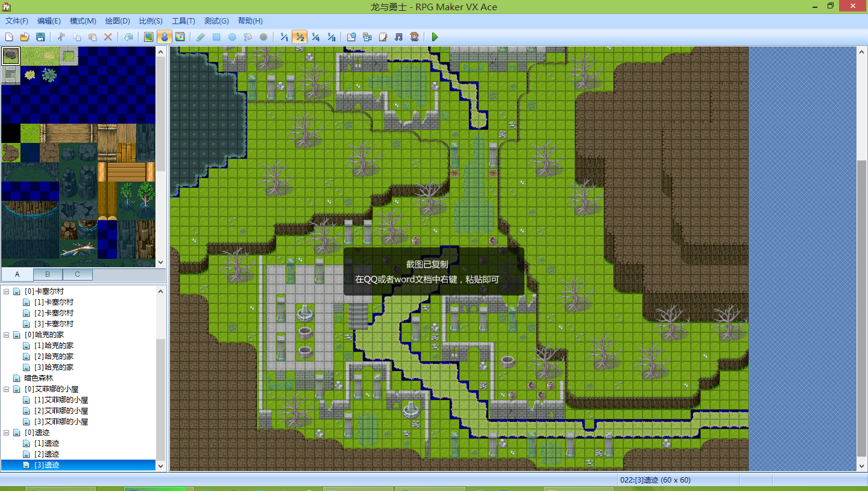Open the Resource Manager icon

point(367,37)
